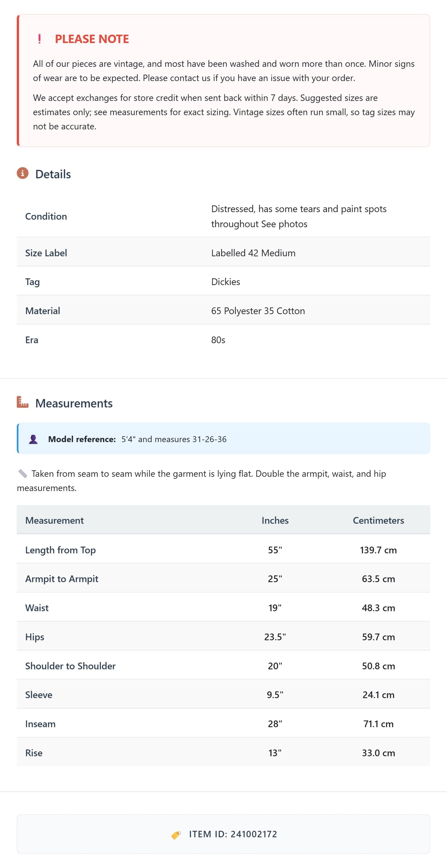Click the Era 80s value
Screen dimensions: 447x868
218,340
